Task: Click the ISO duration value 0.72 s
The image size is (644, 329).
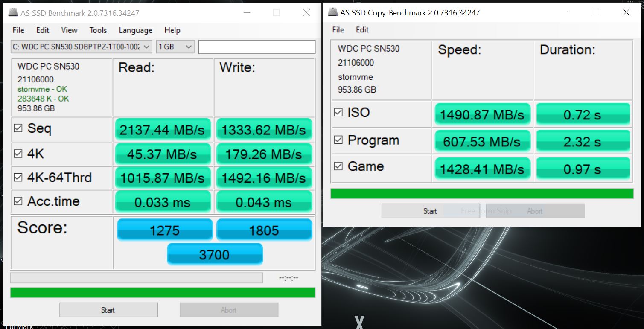Action: pos(583,114)
